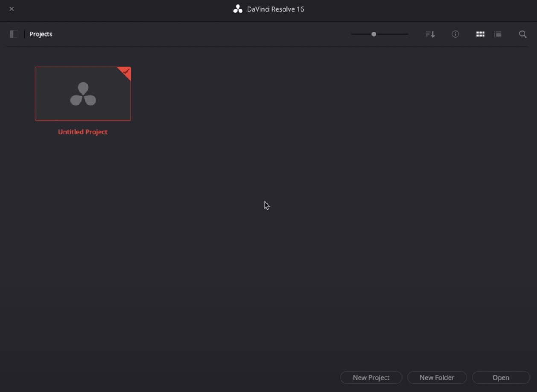Click the Open button
This screenshot has height=392, width=537.
[x=501, y=377]
